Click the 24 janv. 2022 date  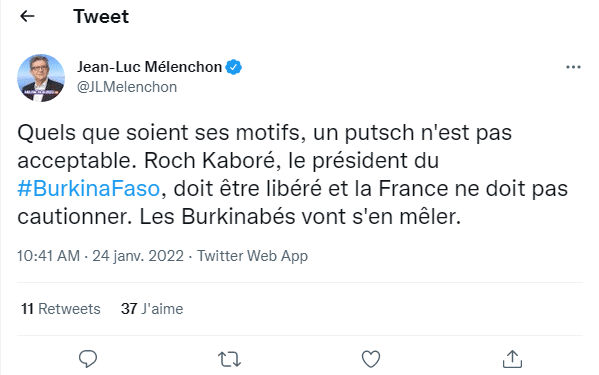click(x=138, y=256)
